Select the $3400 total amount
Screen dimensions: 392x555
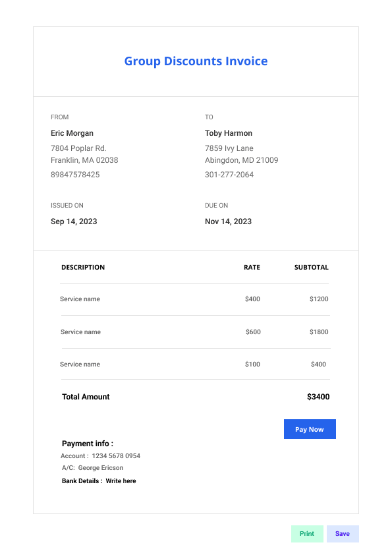pyautogui.click(x=318, y=397)
